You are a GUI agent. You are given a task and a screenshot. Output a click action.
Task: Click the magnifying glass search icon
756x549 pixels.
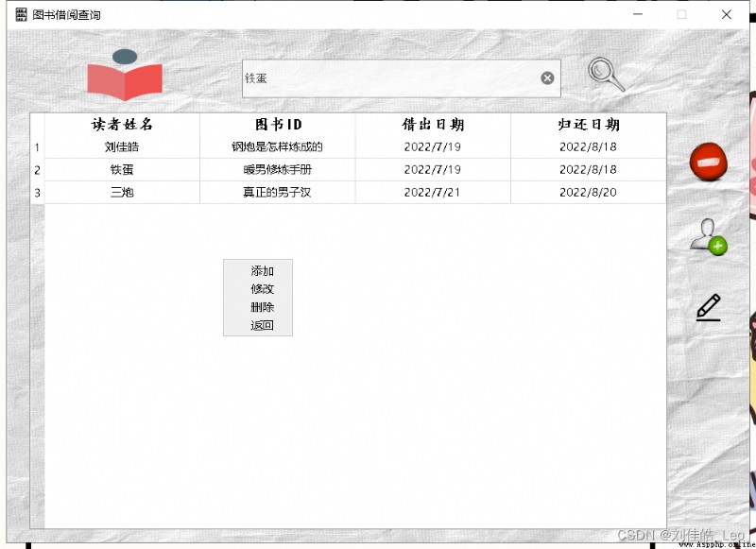click(606, 75)
